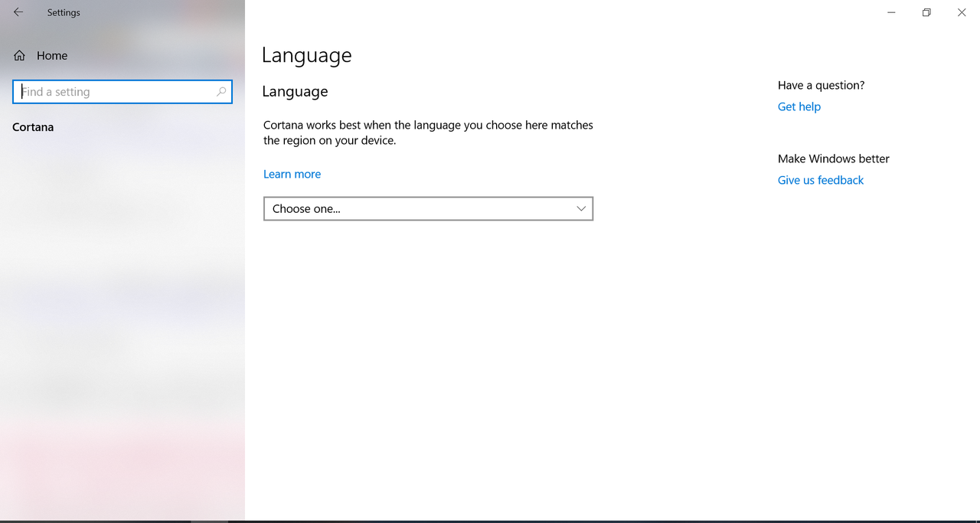The image size is (980, 523).
Task: Restore down the Settings window
Action: pyautogui.click(x=926, y=12)
